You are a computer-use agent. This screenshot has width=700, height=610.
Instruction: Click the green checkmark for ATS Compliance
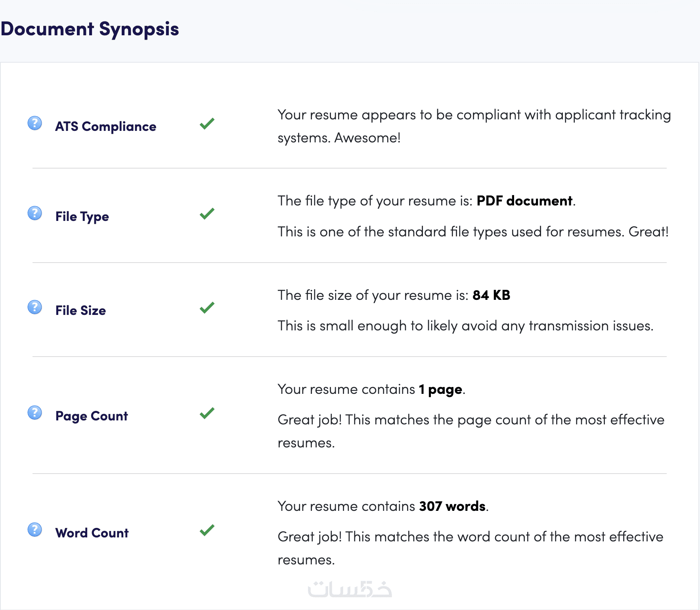coord(207,124)
